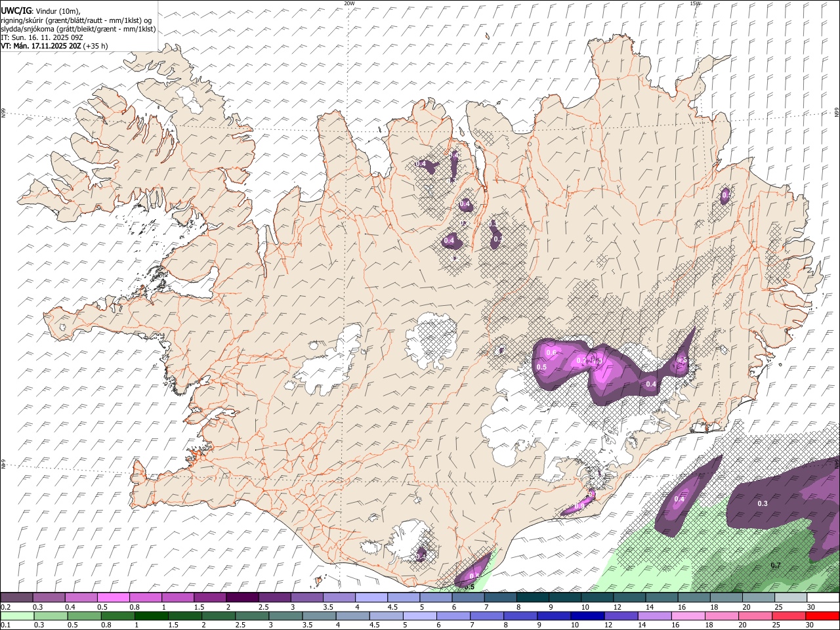The height and width of the screenshot is (630, 840).
Task: Select the bright pink 0.5–0.8 swatch in upper legend
Action: point(113,598)
